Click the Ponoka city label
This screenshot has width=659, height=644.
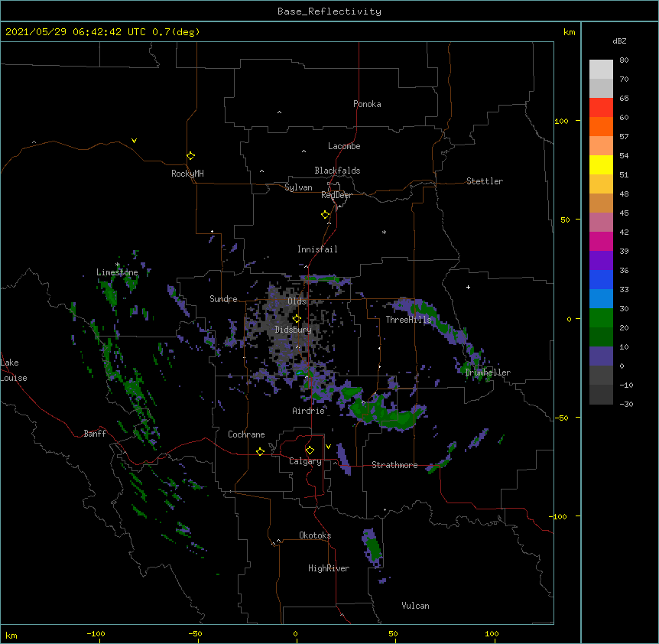(367, 104)
